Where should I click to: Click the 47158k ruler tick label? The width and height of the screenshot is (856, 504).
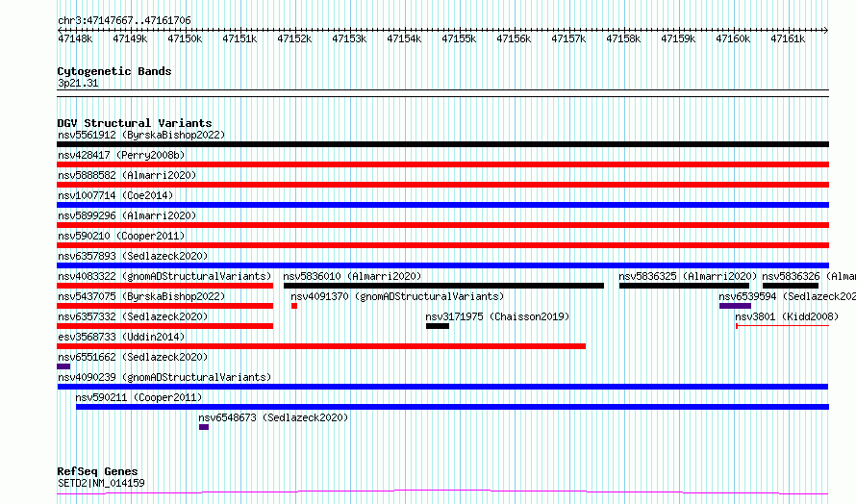(x=623, y=38)
